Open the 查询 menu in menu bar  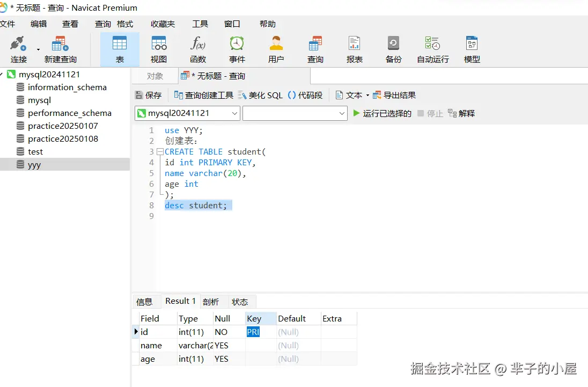[x=103, y=24]
